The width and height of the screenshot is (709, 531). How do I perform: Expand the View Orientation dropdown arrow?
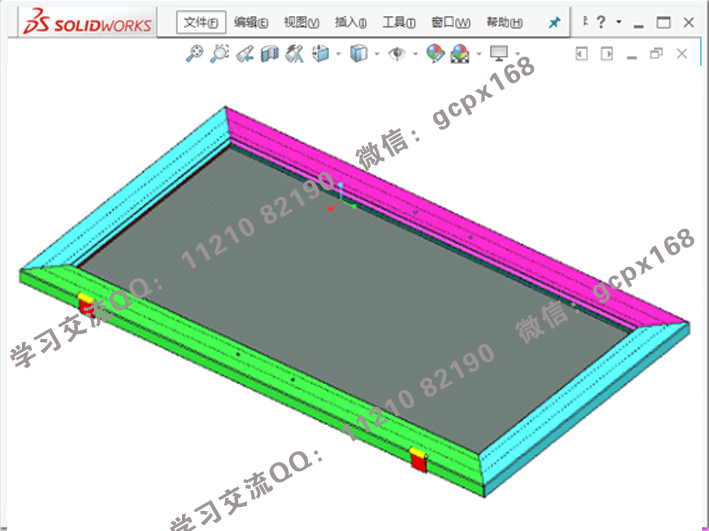[339, 55]
